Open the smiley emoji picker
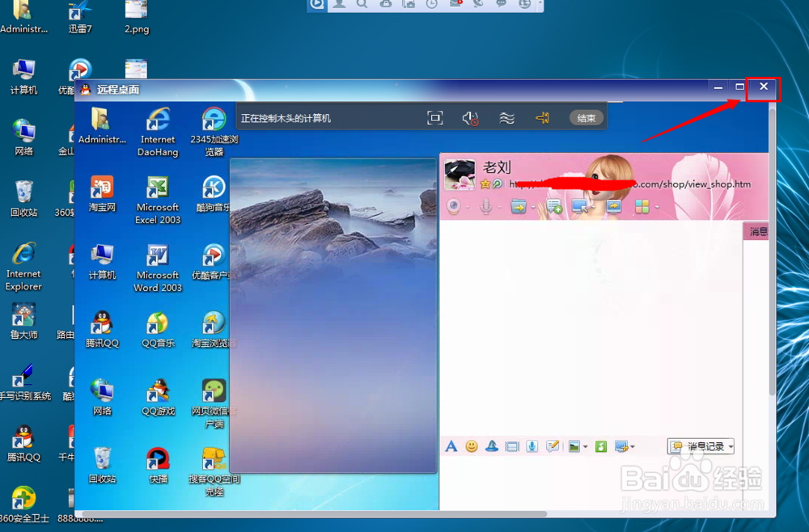 (471, 446)
